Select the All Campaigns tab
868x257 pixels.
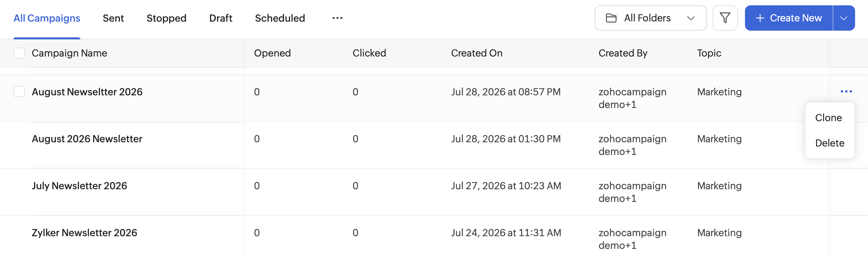47,18
